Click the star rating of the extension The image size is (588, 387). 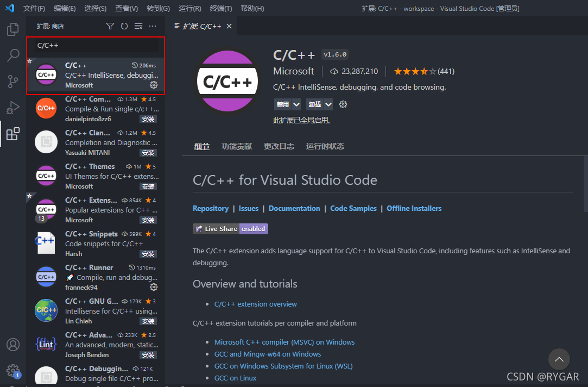415,71
